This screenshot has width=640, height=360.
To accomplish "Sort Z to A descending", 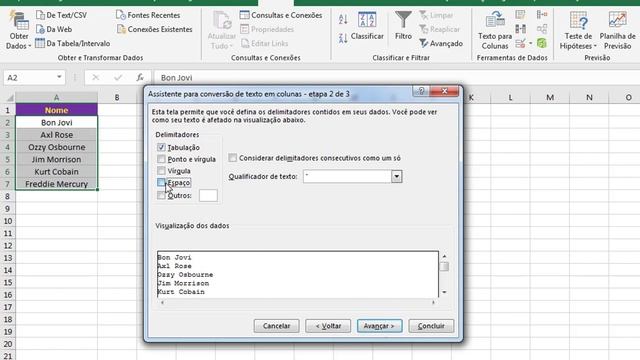I will (343, 38).
